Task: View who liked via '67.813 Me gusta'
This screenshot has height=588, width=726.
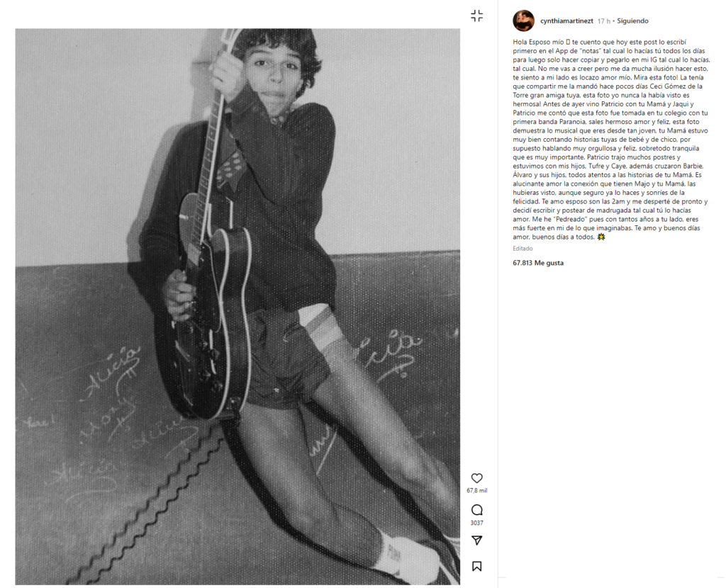Action: (x=538, y=263)
